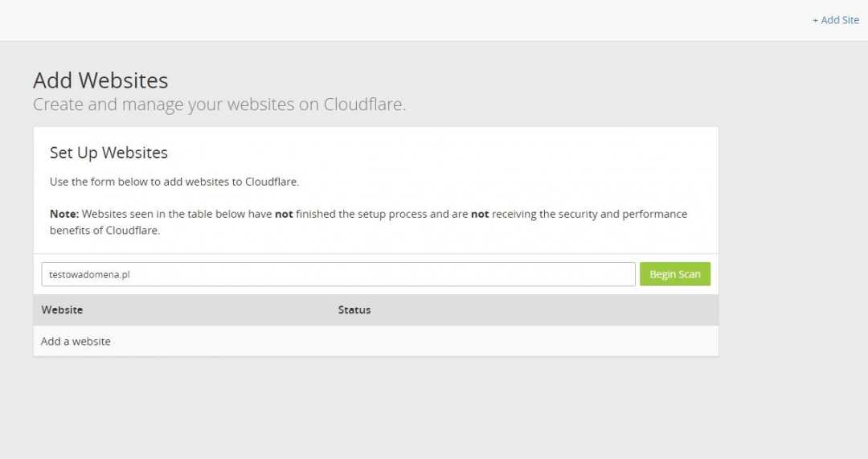Click the word 'Cloudflare.' in the page subtitle
The height and width of the screenshot is (459, 868).
[x=364, y=105]
